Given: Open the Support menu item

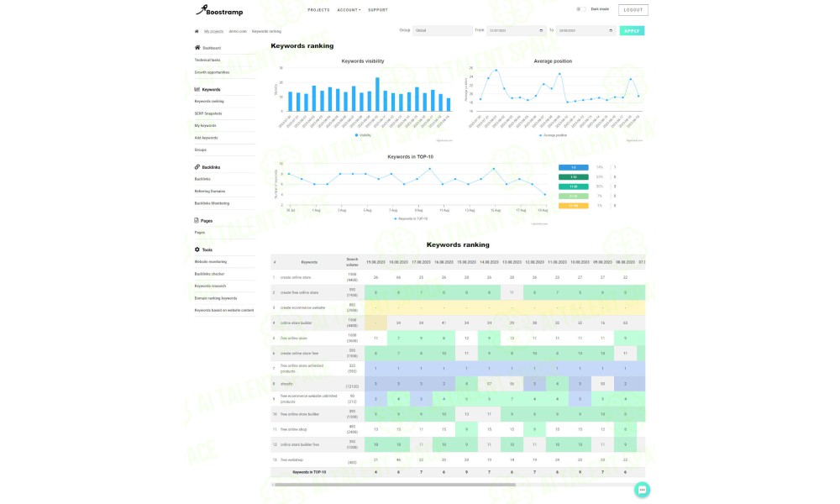Looking at the screenshot, I should pyautogui.click(x=378, y=9).
